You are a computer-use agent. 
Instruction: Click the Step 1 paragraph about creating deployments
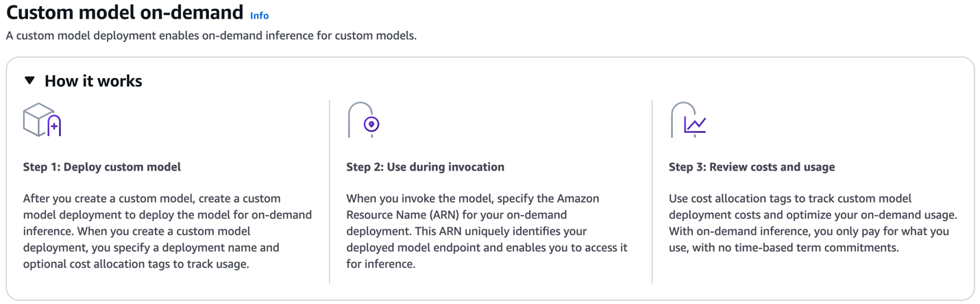point(167,231)
